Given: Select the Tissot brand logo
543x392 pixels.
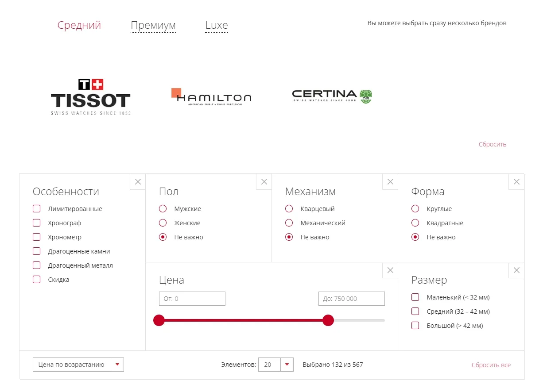Looking at the screenshot, I should point(91,97).
